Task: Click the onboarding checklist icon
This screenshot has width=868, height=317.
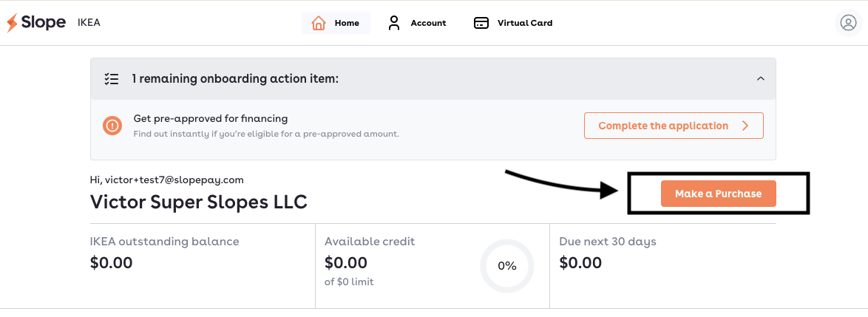Action: pos(112,78)
